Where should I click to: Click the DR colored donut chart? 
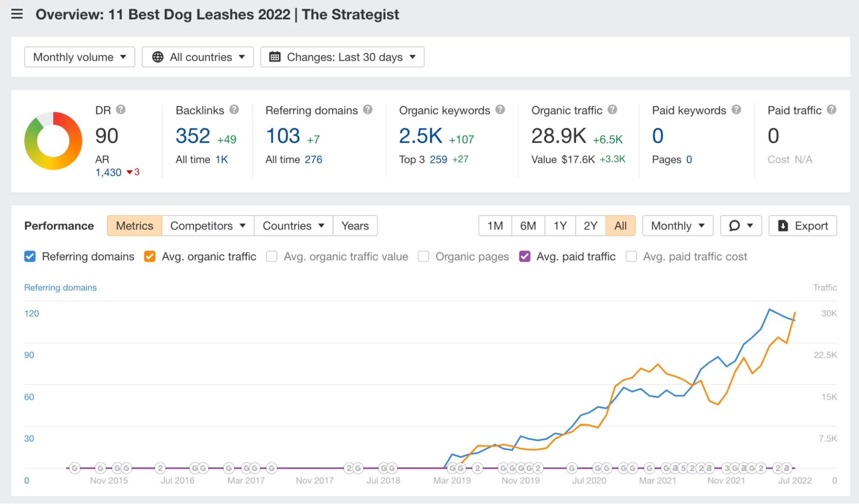[x=53, y=141]
